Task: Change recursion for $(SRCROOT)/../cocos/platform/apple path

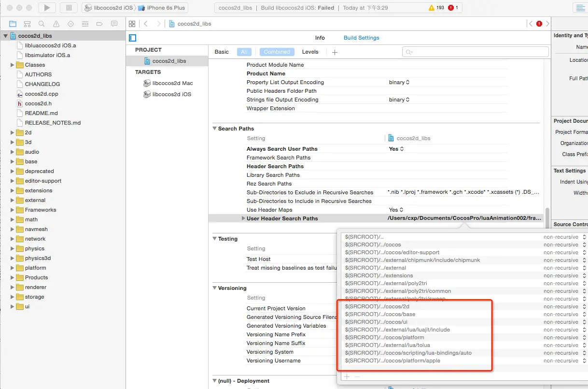Action: click(564, 360)
